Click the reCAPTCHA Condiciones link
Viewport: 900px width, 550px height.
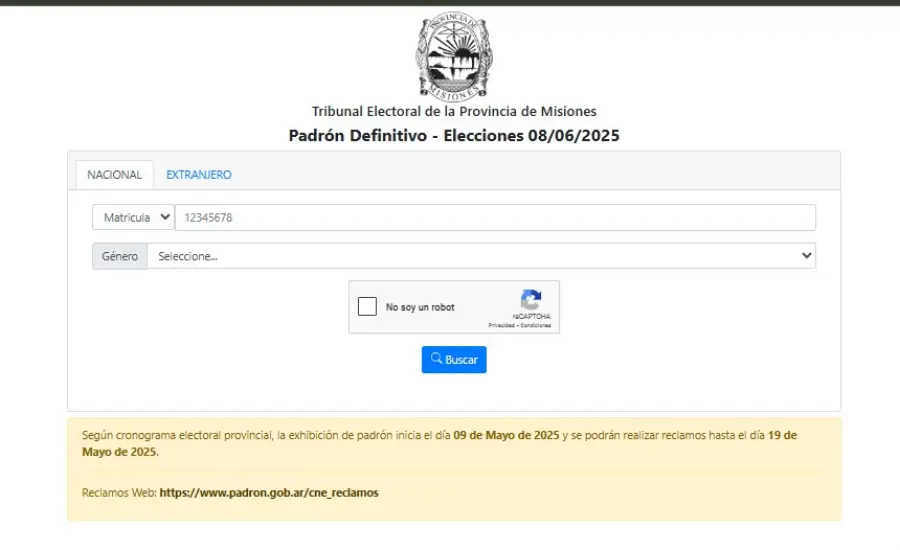coord(536,326)
